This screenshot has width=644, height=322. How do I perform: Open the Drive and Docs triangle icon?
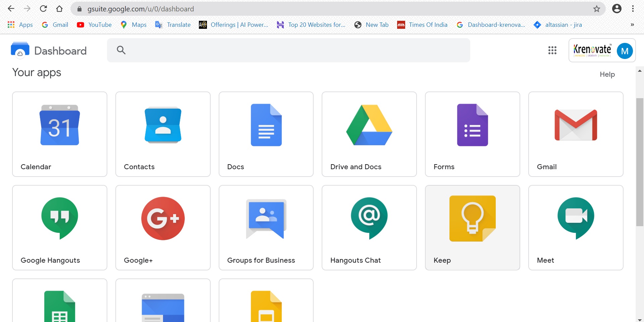click(369, 125)
